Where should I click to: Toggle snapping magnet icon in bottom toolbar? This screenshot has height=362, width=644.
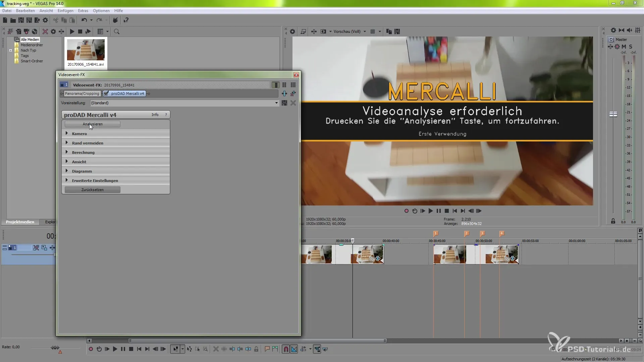click(x=286, y=349)
